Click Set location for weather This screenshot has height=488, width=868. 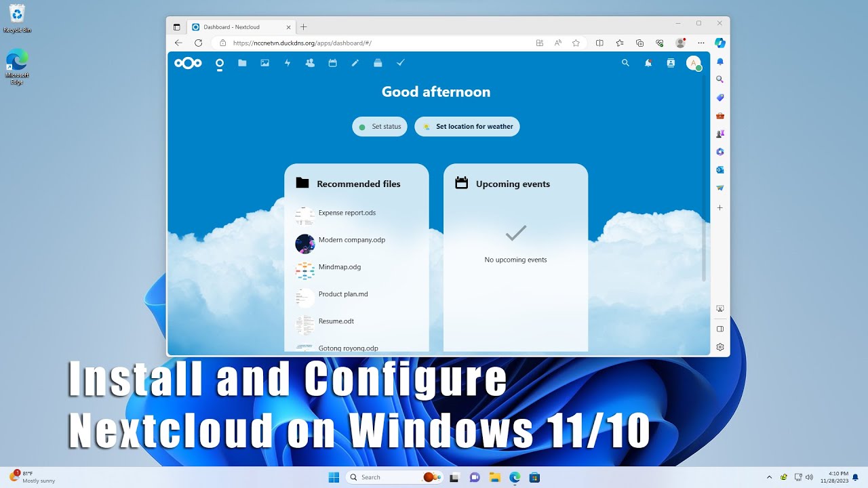point(467,127)
